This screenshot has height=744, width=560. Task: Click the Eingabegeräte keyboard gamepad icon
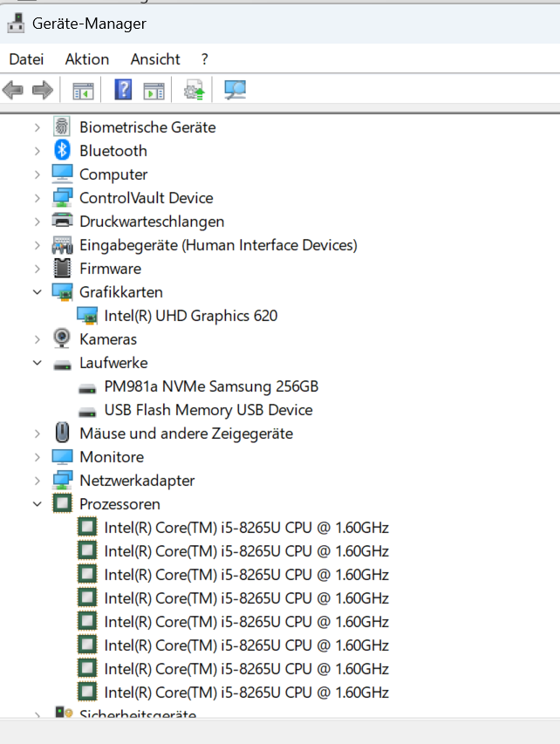pos(62,245)
